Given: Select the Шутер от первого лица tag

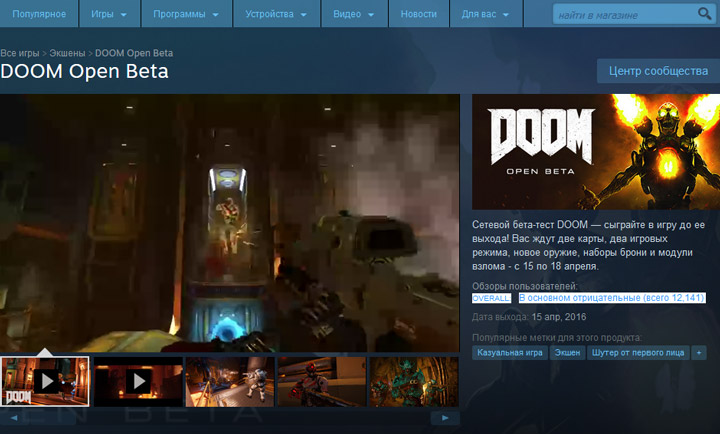Looking at the screenshot, I should coord(638,353).
